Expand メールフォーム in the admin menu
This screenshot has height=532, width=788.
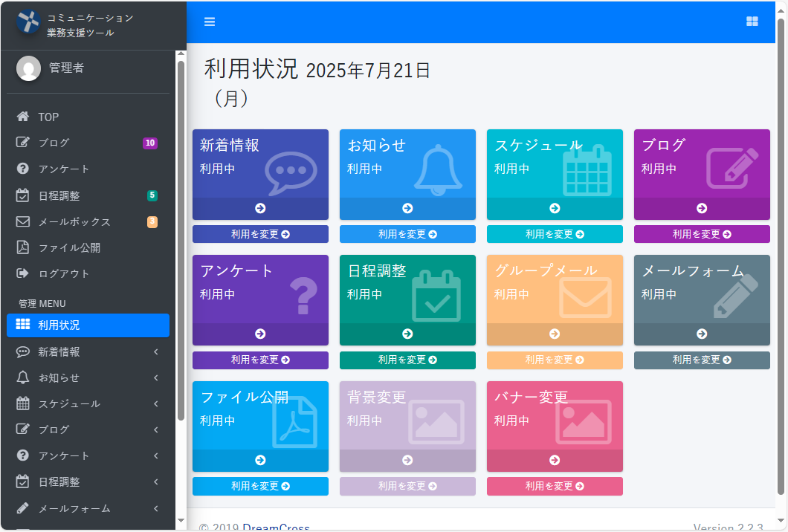point(88,508)
